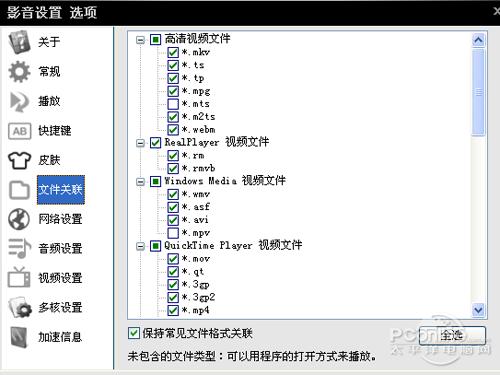Uncheck the *.mpg file type
Viewport: 500px width, 375px height.
(173, 91)
